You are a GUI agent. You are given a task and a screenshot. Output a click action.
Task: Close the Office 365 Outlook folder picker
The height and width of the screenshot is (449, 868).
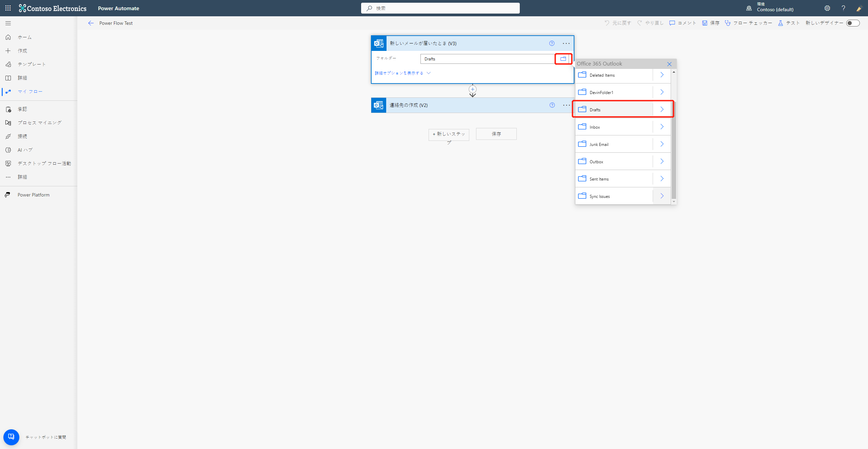pyautogui.click(x=669, y=64)
